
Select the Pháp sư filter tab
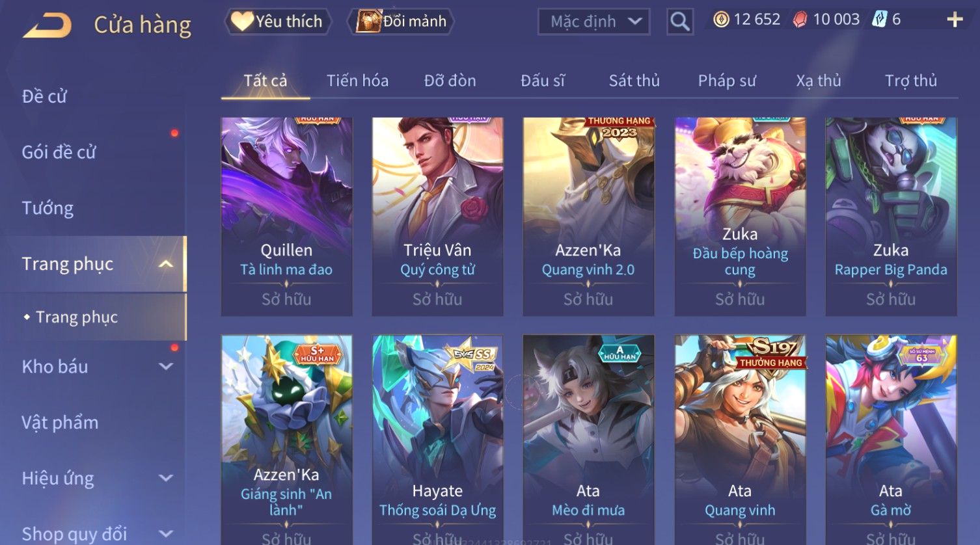[727, 81]
